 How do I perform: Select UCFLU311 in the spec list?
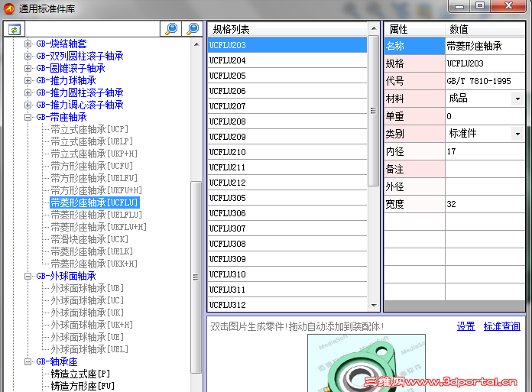pos(287,290)
